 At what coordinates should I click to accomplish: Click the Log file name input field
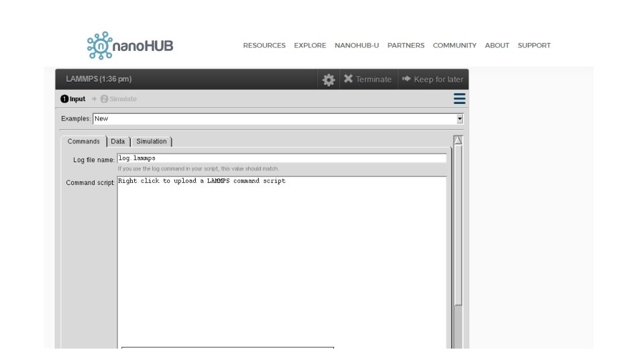tap(282, 158)
